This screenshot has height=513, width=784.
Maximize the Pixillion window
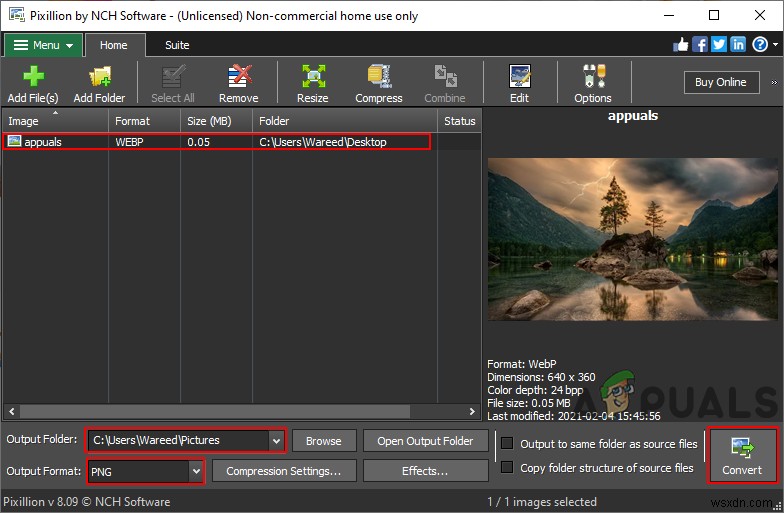pyautogui.click(x=714, y=15)
